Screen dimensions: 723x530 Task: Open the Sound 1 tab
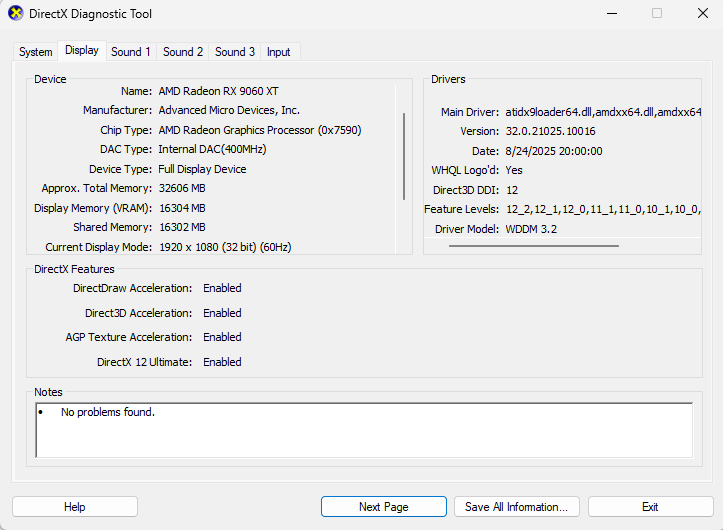(x=131, y=52)
